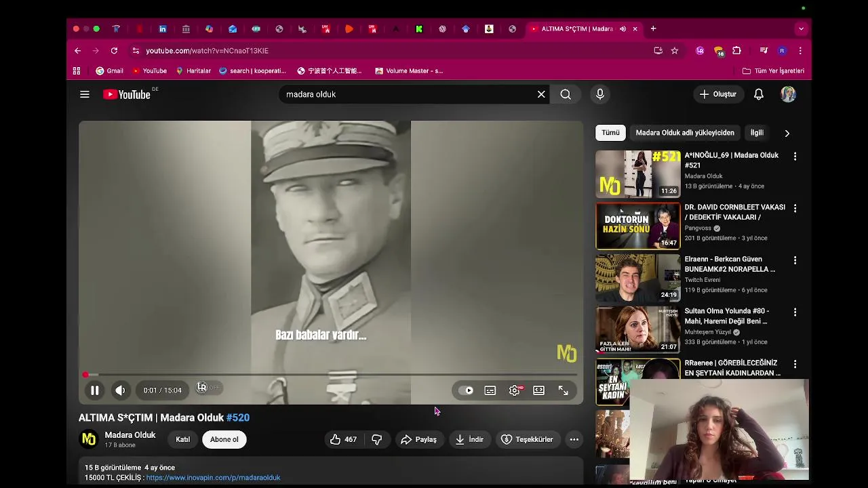Screen dimensions: 868x488
Task: Open the Doktorun Hazin Sonu thumbnail
Action: [638, 226]
